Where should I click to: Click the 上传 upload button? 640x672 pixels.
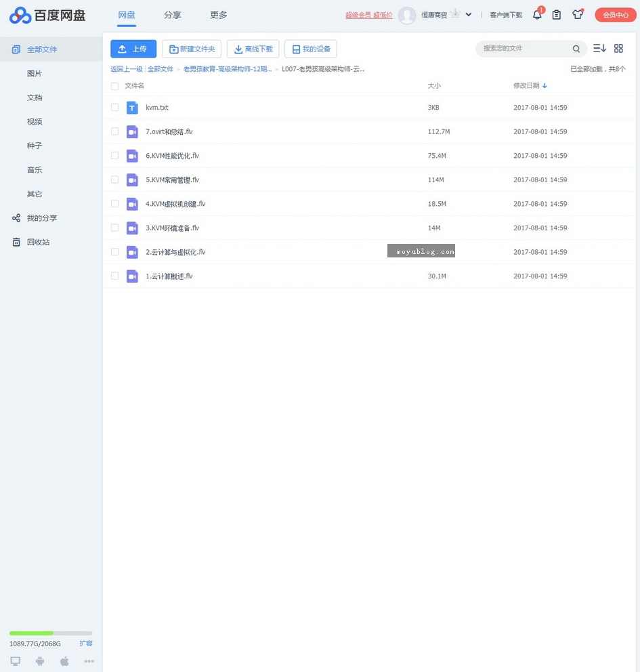(133, 48)
